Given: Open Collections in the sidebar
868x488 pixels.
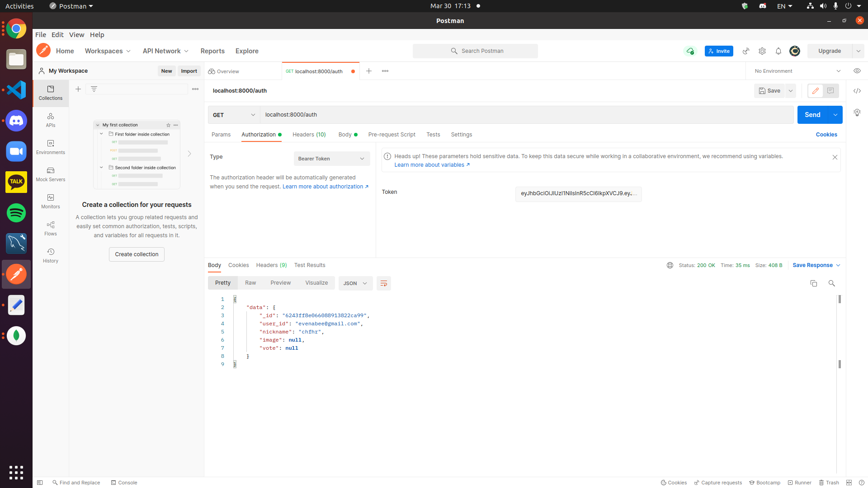Looking at the screenshot, I should pyautogui.click(x=51, y=93).
